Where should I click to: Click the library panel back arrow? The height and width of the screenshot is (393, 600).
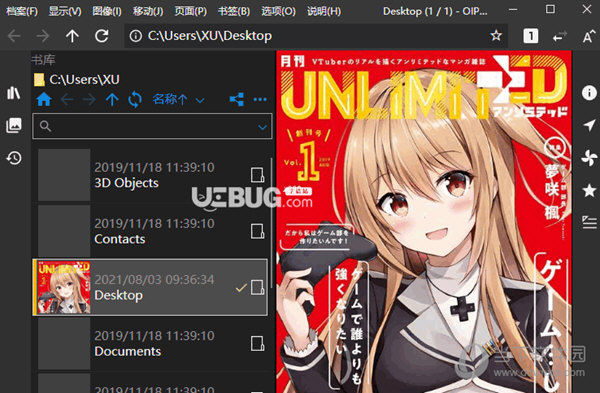(67, 100)
